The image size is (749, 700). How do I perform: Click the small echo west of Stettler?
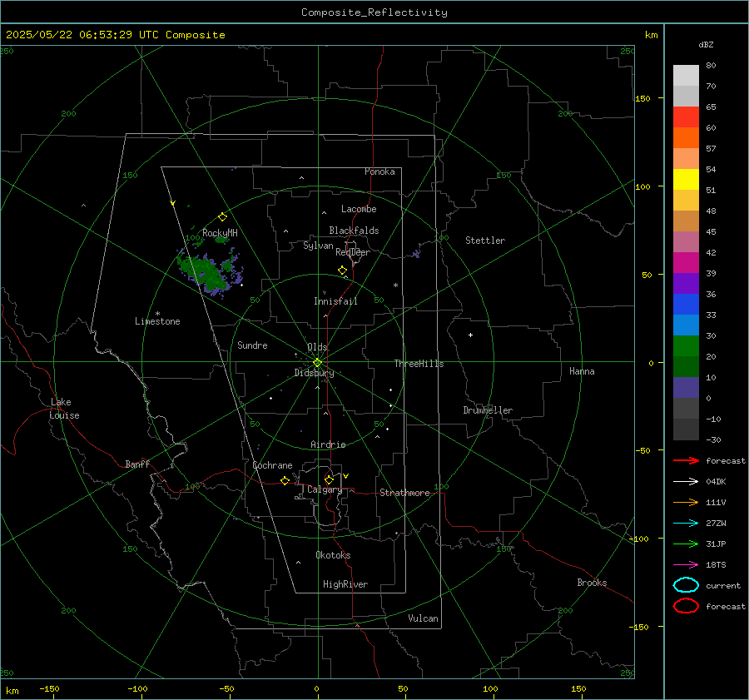pyautogui.click(x=417, y=254)
